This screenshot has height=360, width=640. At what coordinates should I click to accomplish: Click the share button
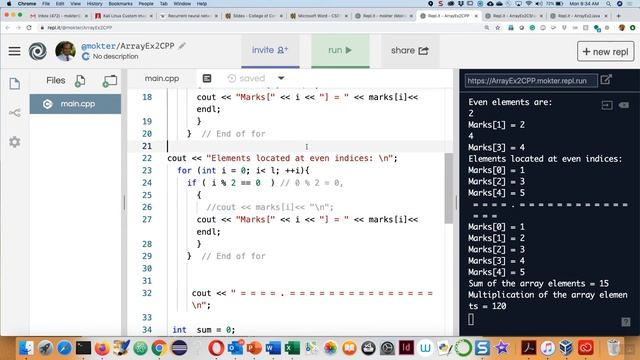[x=410, y=51]
